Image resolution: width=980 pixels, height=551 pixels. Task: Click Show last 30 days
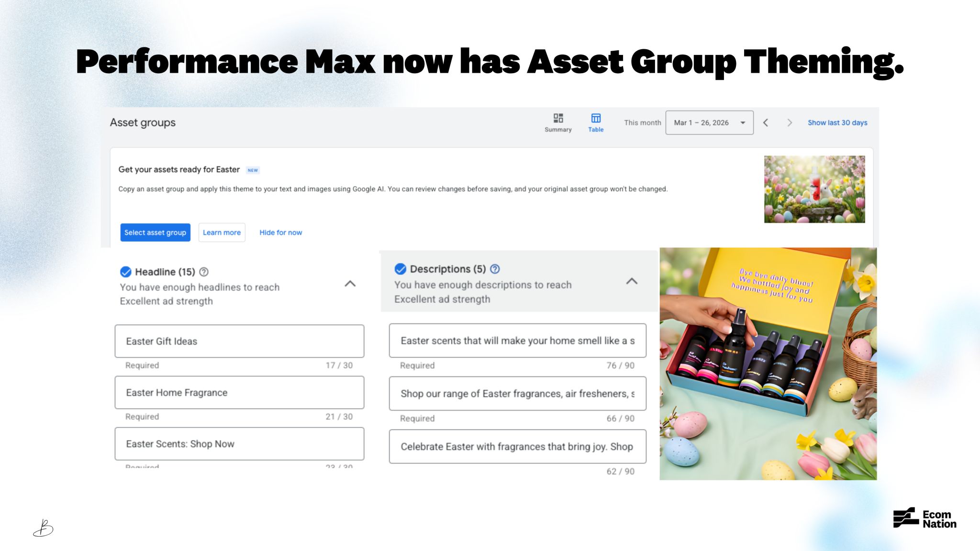837,122
